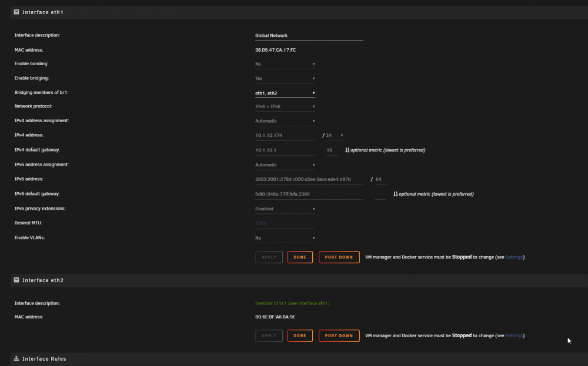The width and height of the screenshot is (588, 366).
Task: Click the Interface eth2 section icon
Action: point(16,280)
